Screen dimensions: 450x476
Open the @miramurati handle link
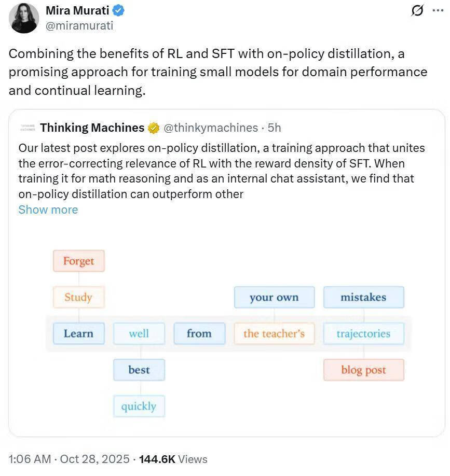pyautogui.click(x=79, y=25)
